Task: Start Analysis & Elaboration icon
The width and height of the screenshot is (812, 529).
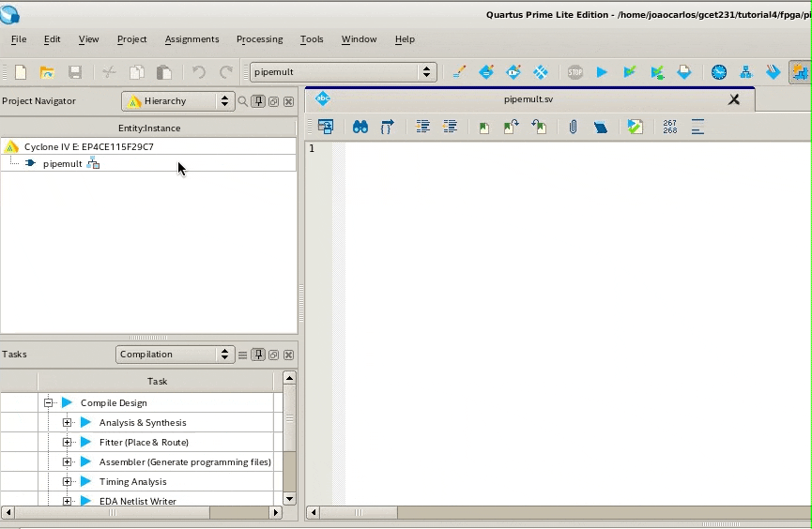Action: click(x=630, y=72)
